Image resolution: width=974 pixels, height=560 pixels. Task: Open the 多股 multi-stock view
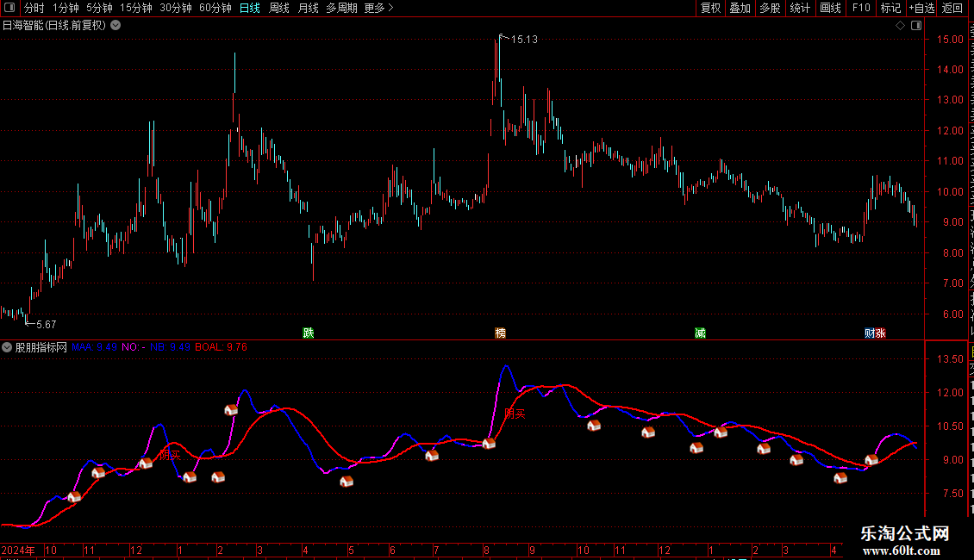pyautogui.click(x=770, y=8)
